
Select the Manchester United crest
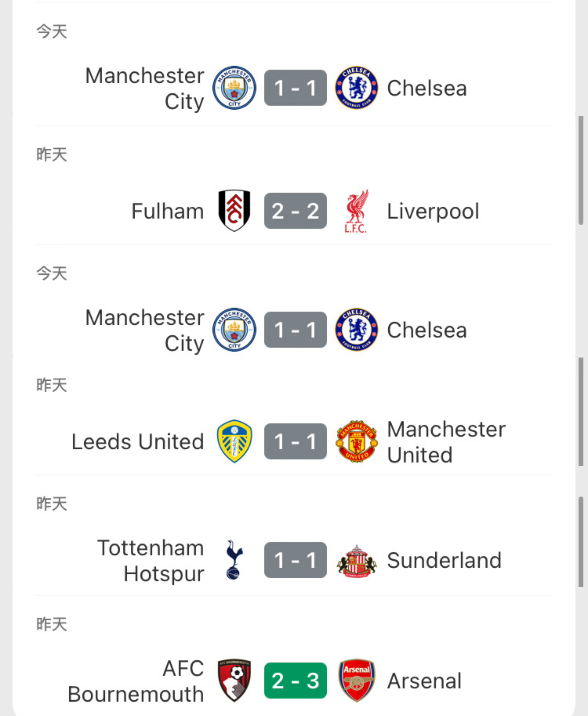pyautogui.click(x=356, y=441)
